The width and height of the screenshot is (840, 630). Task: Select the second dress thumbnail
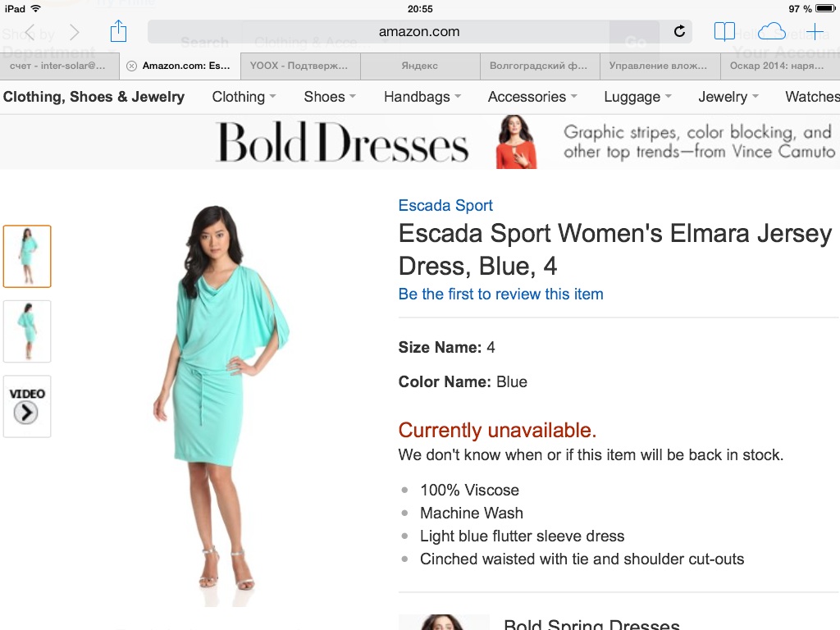[x=27, y=331]
